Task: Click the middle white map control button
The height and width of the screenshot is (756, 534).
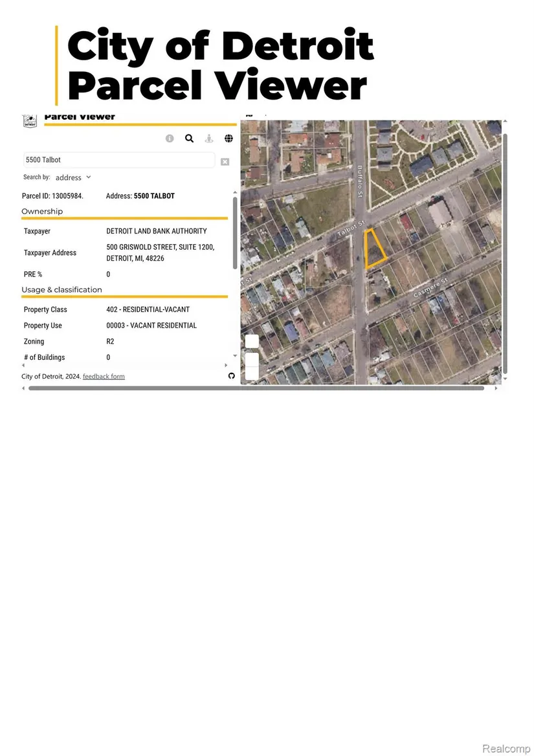Action: (252, 359)
